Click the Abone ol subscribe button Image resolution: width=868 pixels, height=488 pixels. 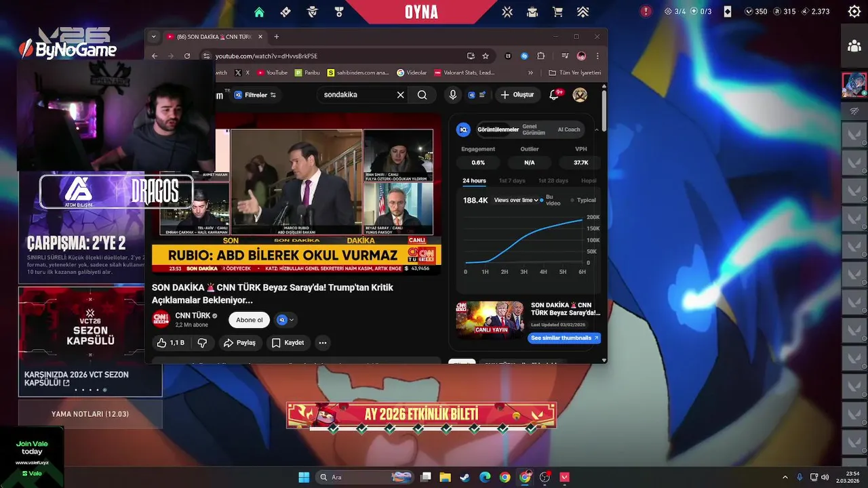(x=250, y=320)
